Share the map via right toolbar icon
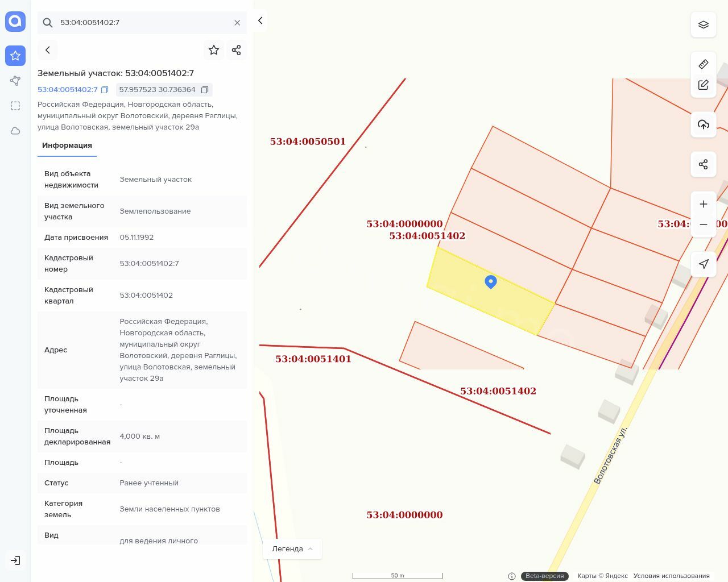728x582 pixels. coord(703,164)
